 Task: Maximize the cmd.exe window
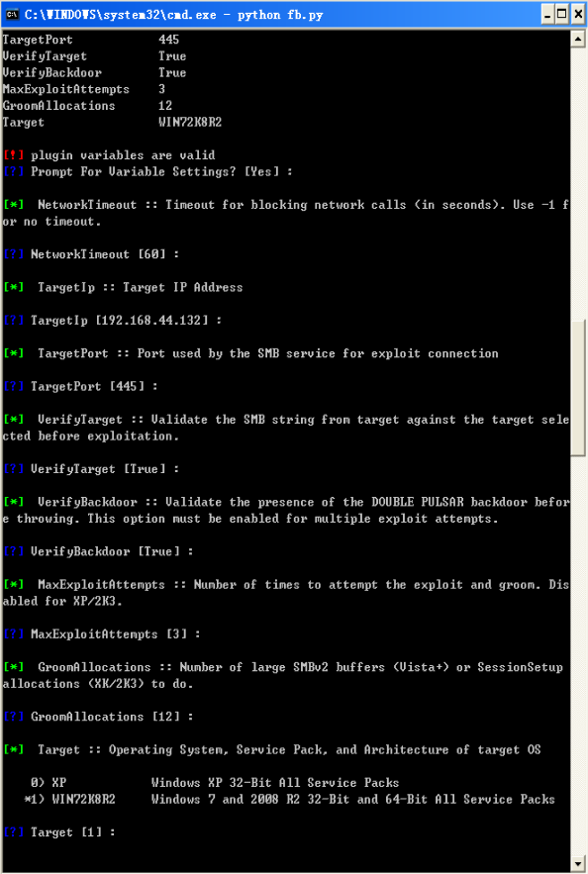pyautogui.click(x=562, y=15)
